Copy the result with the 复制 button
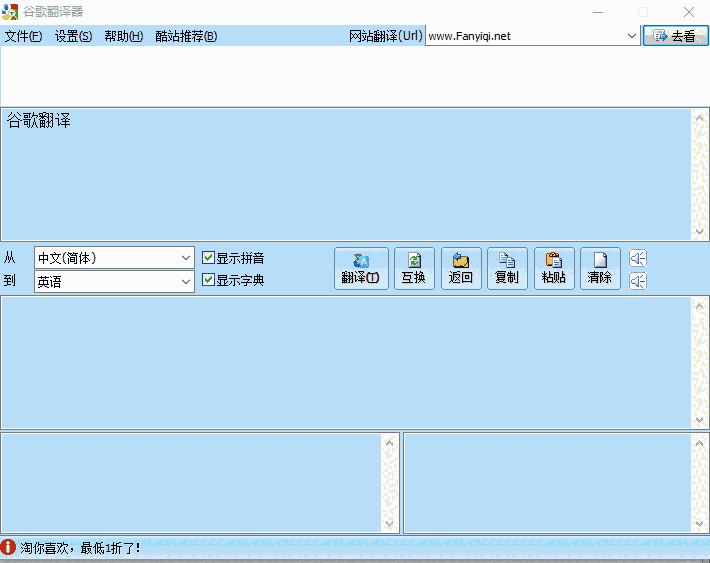 pyautogui.click(x=507, y=269)
